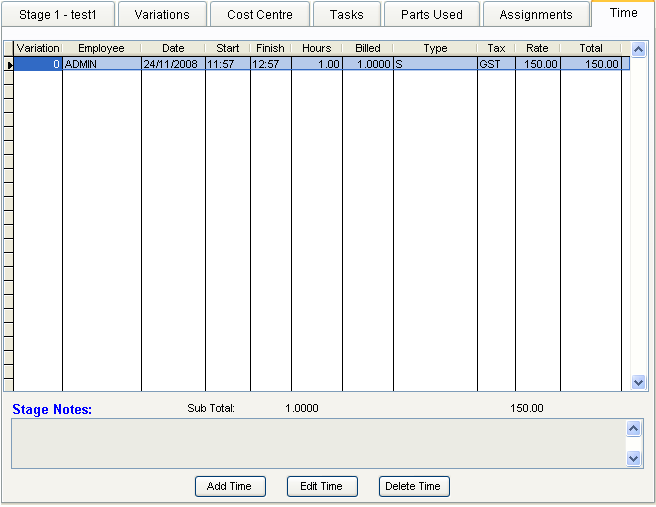Click the Delete Time button
656x507 pixels.
point(414,486)
